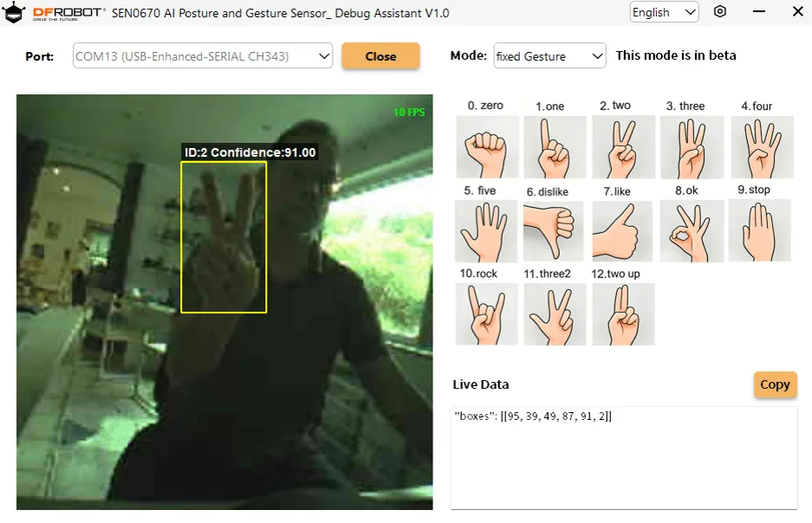Click the '0. zero' label
Viewport: 812px width, 523px height.
pyautogui.click(x=485, y=106)
